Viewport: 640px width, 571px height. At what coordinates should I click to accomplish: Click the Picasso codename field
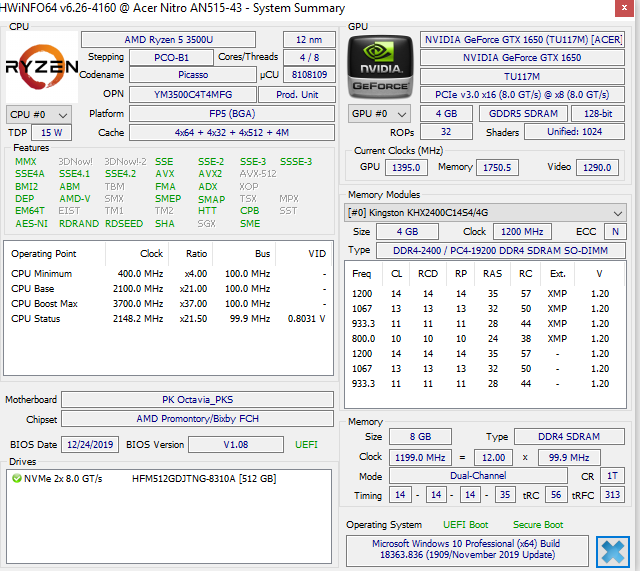[x=193, y=75]
